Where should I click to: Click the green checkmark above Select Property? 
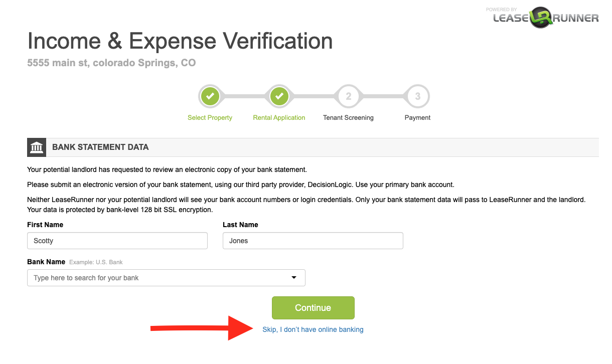point(210,96)
